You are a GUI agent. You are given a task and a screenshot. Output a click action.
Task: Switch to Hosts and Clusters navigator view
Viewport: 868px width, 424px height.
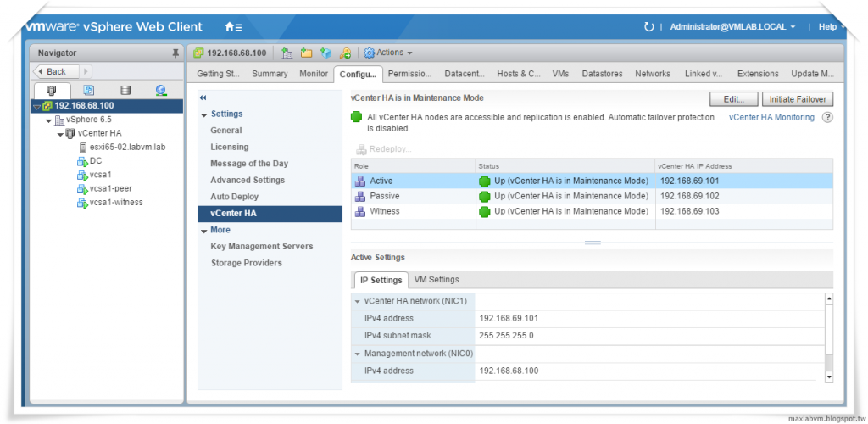click(53, 90)
